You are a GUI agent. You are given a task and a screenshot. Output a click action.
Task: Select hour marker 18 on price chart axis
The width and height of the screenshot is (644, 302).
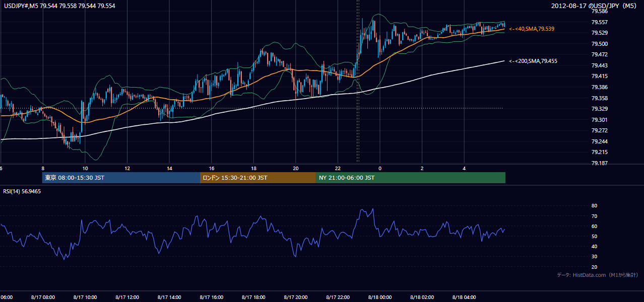pyautogui.click(x=253, y=169)
